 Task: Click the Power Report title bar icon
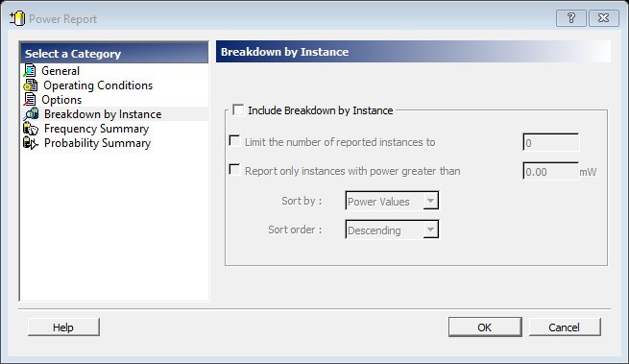pyautogui.click(x=17, y=18)
